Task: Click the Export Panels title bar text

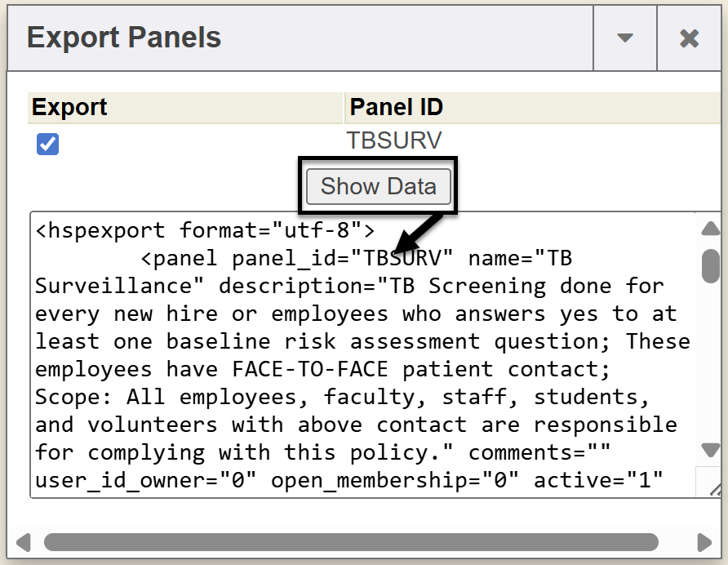Action: (124, 38)
